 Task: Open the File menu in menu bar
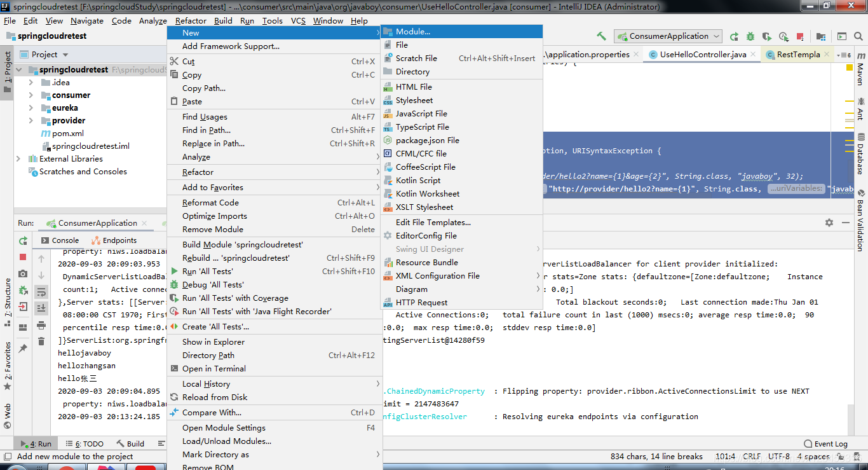coord(10,21)
